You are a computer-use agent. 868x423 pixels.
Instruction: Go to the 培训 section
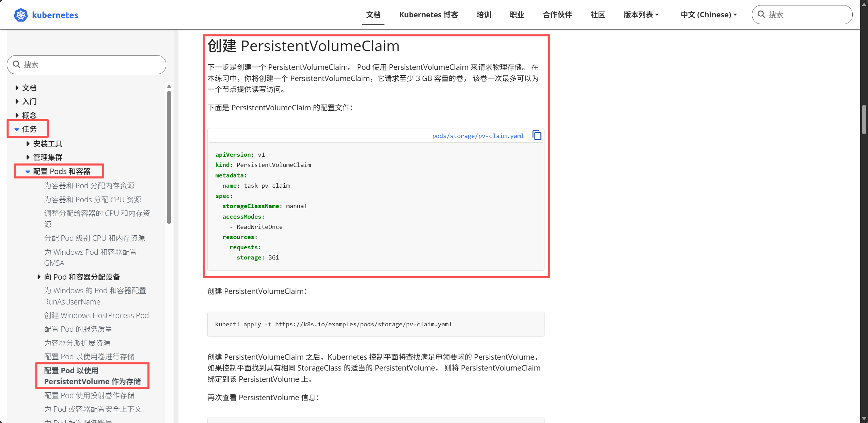484,15
